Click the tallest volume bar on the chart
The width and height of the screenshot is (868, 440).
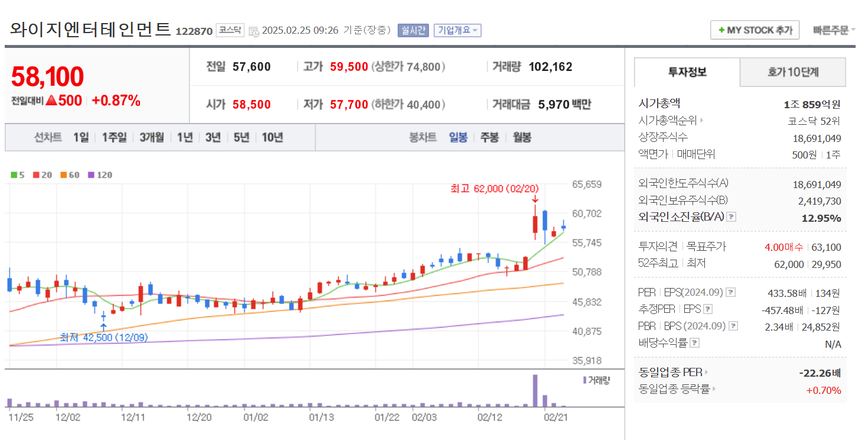(x=535, y=390)
